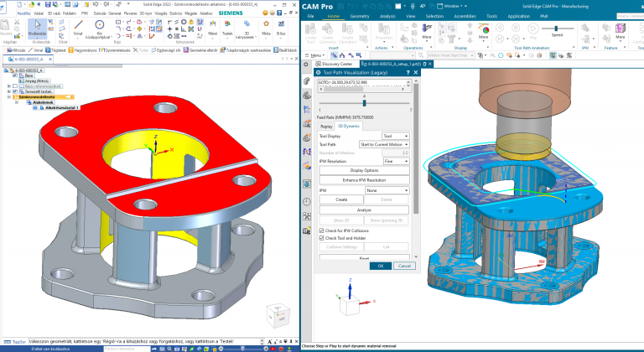The image size is (644, 352).
Task: Open Within Work Part Only filter dropdown
Action: coord(451,55)
